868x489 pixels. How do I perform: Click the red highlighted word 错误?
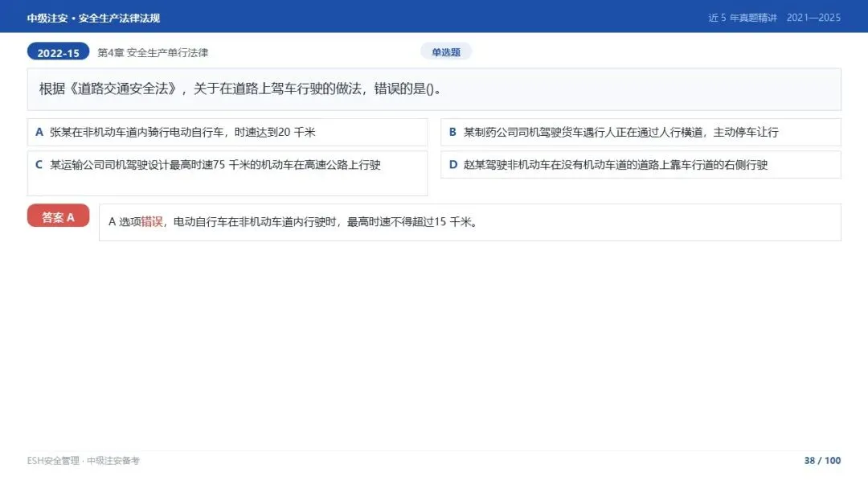(x=152, y=221)
